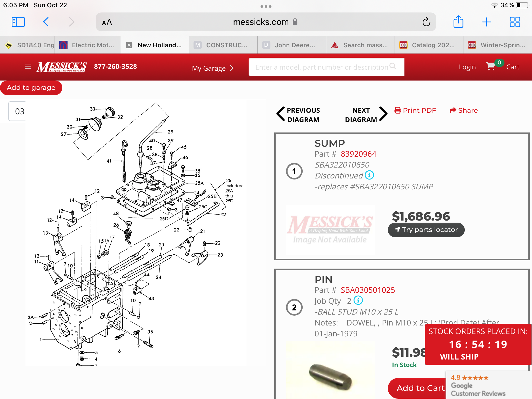The height and width of the screenshot is (399, 532).
Task: Open part number SBA030501025 link
Action: pos(368,290)
